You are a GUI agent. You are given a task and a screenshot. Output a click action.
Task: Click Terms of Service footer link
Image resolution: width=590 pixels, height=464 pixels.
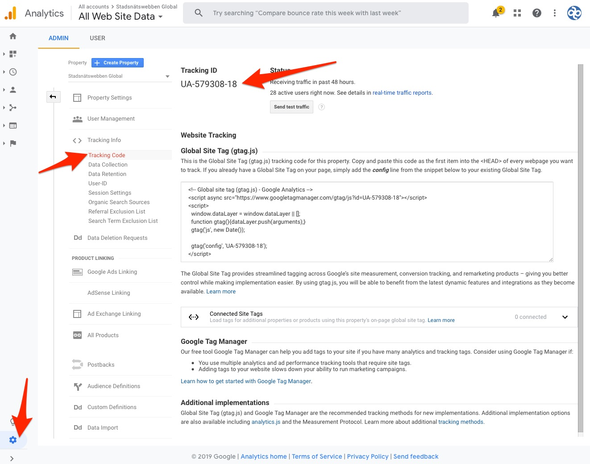click(x=317, y=456)
